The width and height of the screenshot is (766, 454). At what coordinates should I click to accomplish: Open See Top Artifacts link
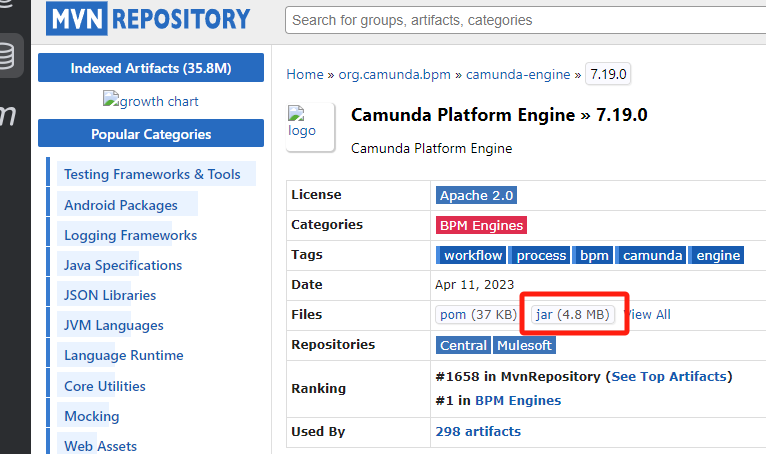pos(669,376)
